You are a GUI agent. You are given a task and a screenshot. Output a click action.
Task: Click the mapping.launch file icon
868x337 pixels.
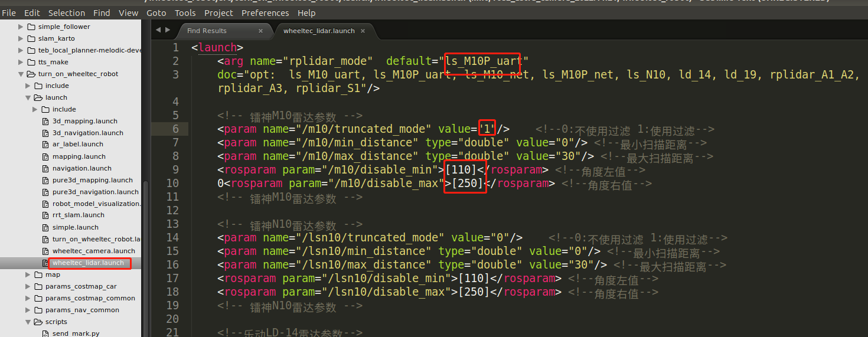pos(45,156)
